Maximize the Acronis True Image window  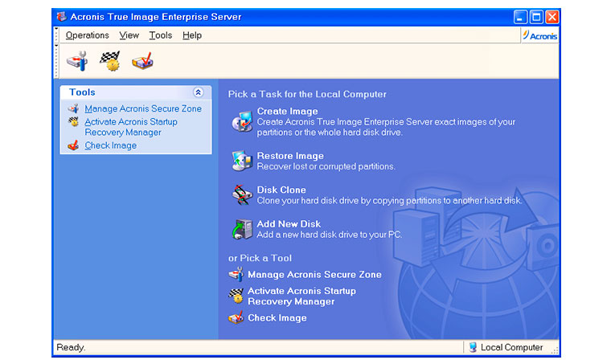(536, 17)
